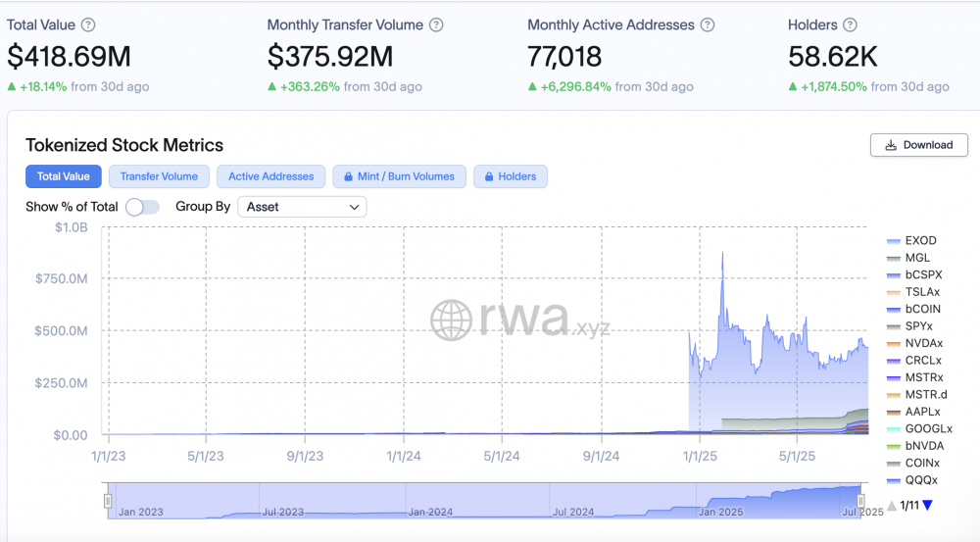Click QQQx color swatch in legend
Viewport: 980px width, 542px height.
tap(894, 480)
